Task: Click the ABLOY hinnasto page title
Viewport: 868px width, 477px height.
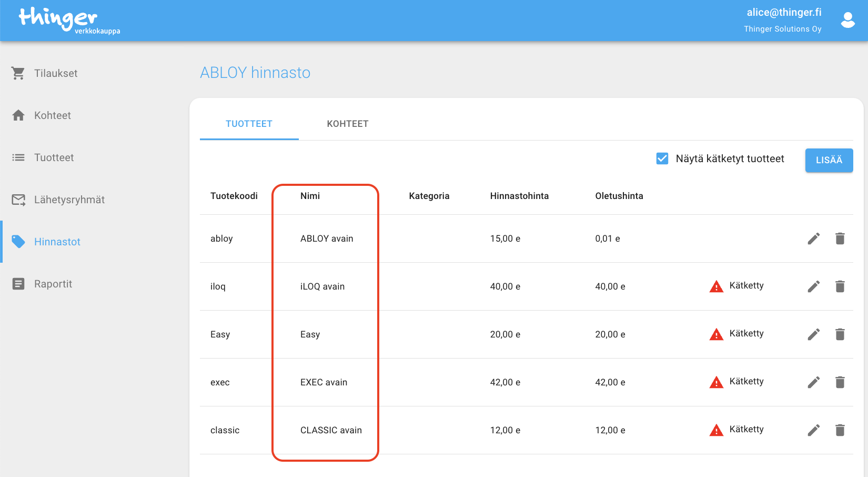Action: click(255, 73)
